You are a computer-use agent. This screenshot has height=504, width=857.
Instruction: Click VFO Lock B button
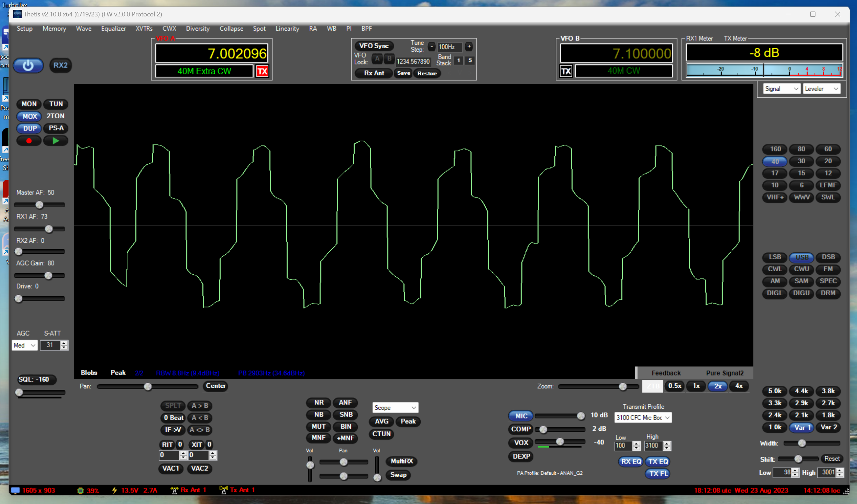389,59
